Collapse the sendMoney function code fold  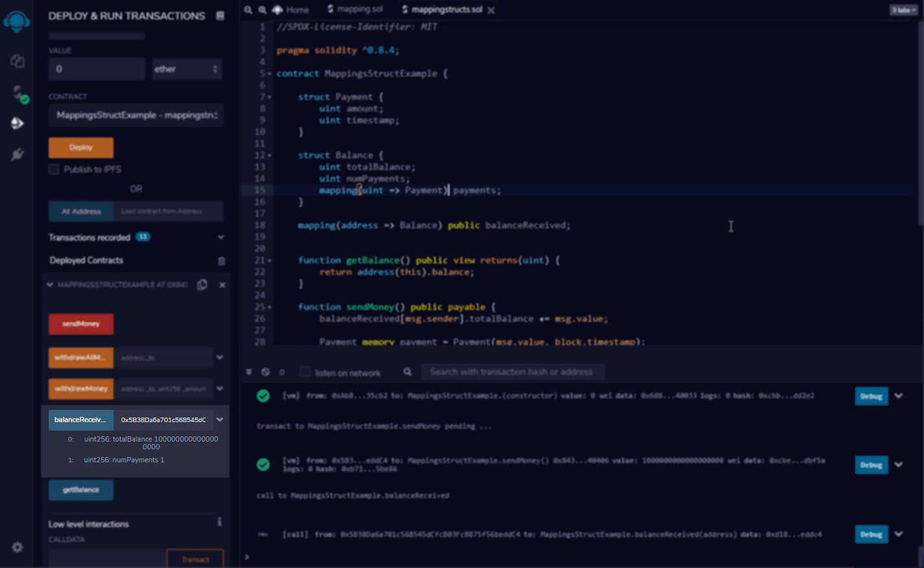(270, 307)
